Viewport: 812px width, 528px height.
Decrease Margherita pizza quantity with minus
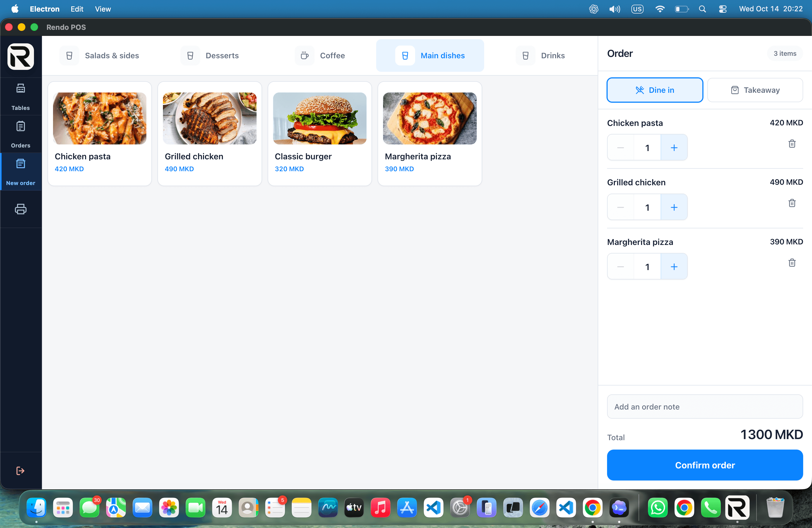pyautogui.click(x=620, y=266)
